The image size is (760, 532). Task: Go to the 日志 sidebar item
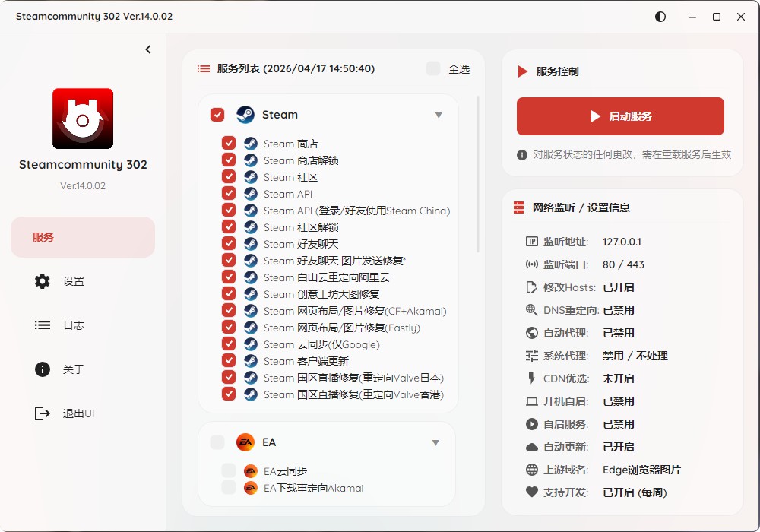click(x=83, y=325)
